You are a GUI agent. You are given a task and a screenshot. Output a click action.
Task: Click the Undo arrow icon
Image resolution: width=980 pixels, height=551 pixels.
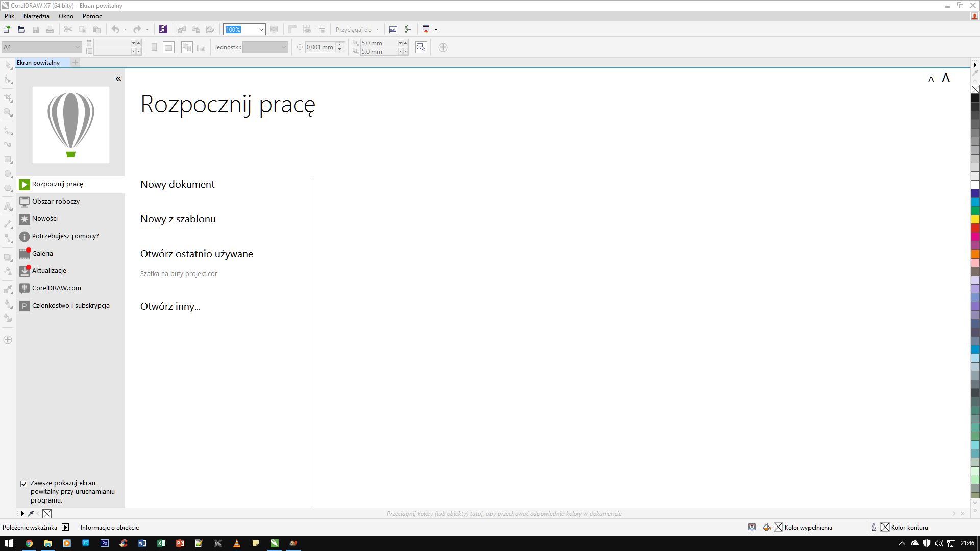(x=115, y=29)
